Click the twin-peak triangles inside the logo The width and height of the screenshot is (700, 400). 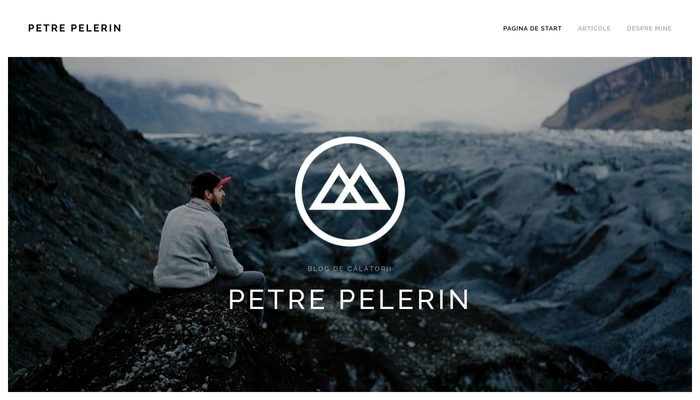pos(350,188)
